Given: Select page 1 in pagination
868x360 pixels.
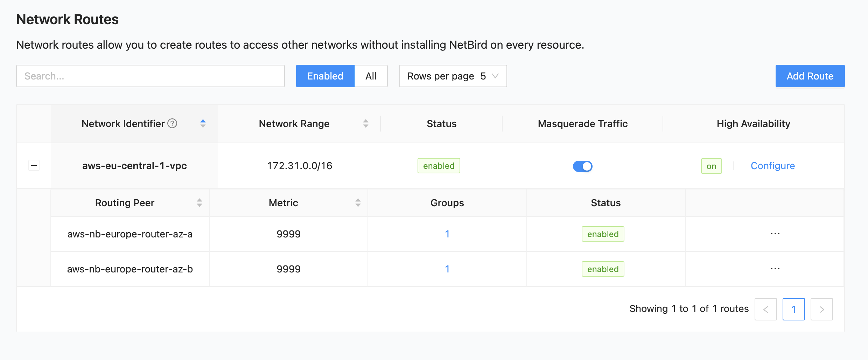Looking at the screenshot, I should point(793,309).
